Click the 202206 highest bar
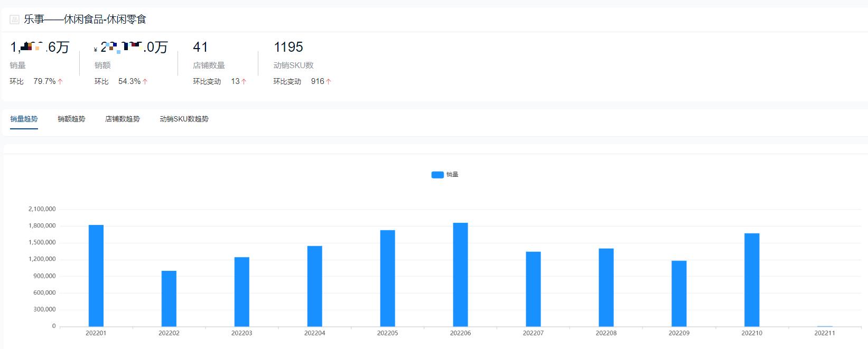Screen dimensions: 868x349 coord(460,275)
